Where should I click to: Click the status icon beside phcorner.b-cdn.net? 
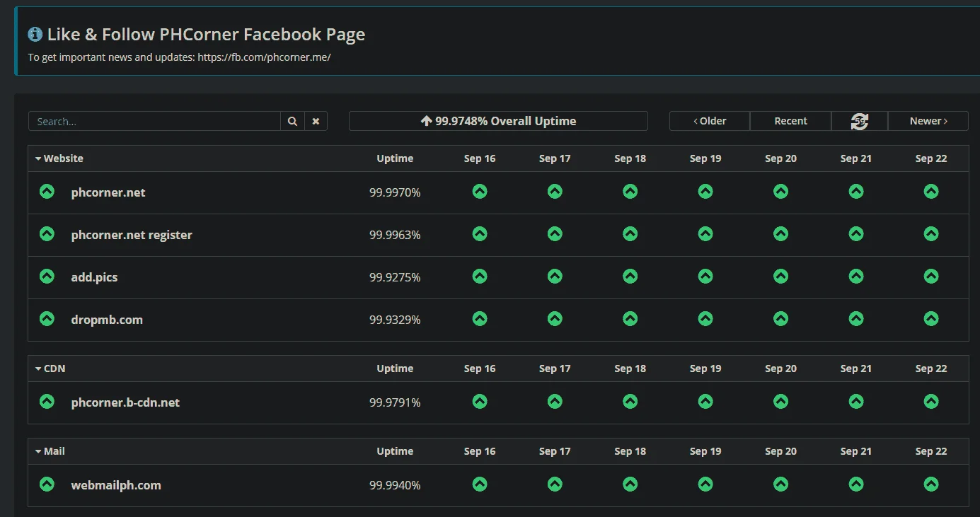47,401
